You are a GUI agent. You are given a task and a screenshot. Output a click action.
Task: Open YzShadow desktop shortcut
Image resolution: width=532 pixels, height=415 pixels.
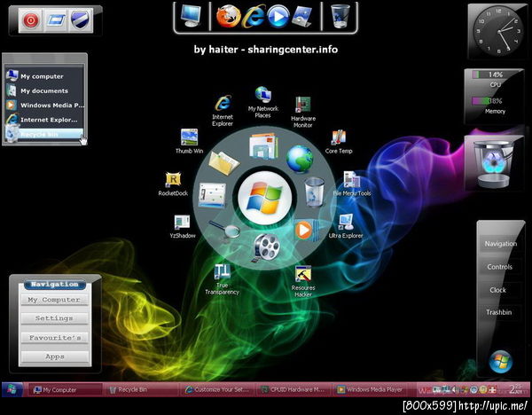[x=183, y=226]
